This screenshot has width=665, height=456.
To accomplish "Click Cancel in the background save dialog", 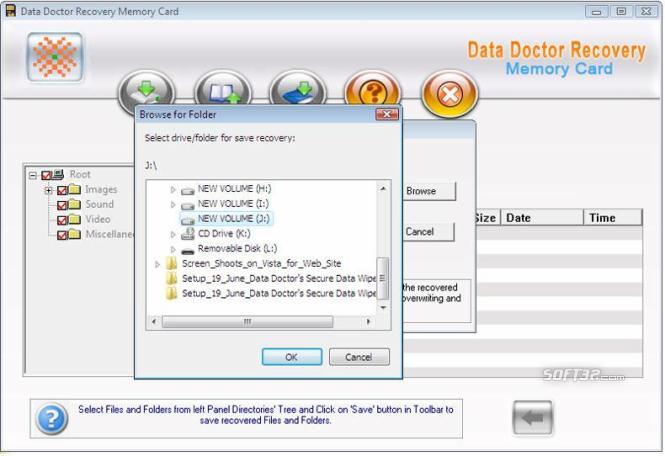I will [x=428, y=232].
